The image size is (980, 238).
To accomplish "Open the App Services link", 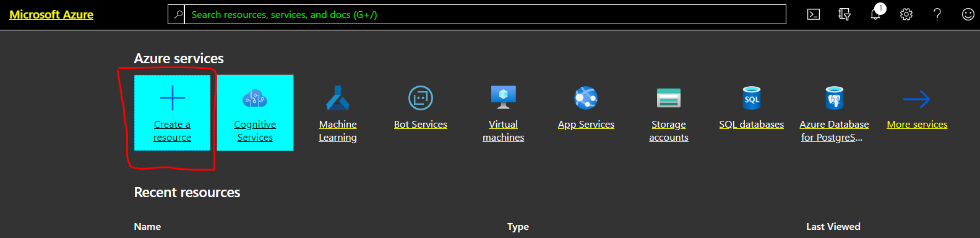I will click(x=586, y=125).
